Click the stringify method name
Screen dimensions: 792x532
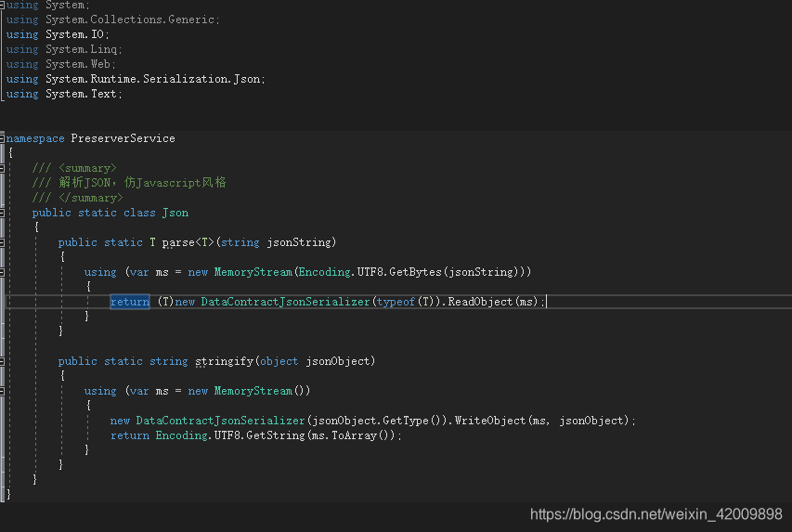(225, 361)
